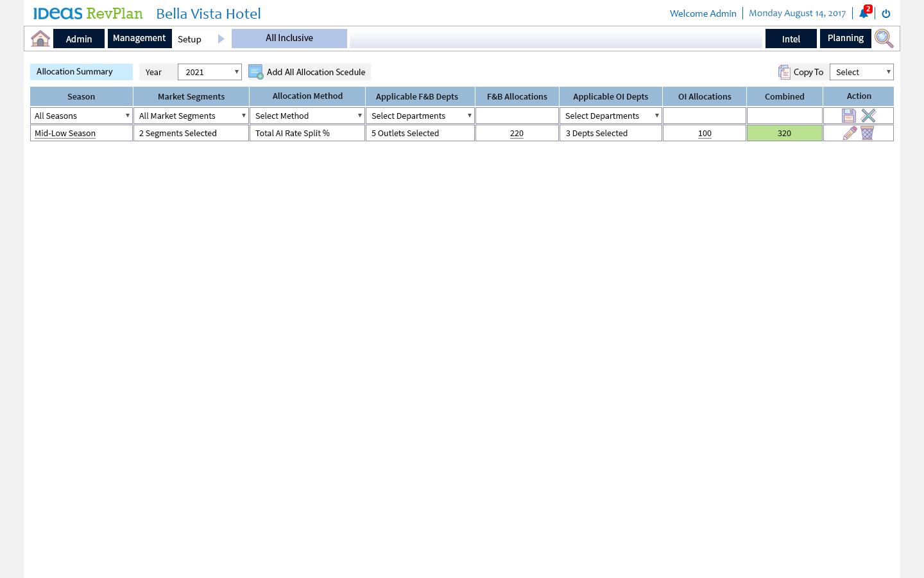924x578 pixels.
Task: Switch to the All Inclusive tab
Action: [x=289, y=39]
